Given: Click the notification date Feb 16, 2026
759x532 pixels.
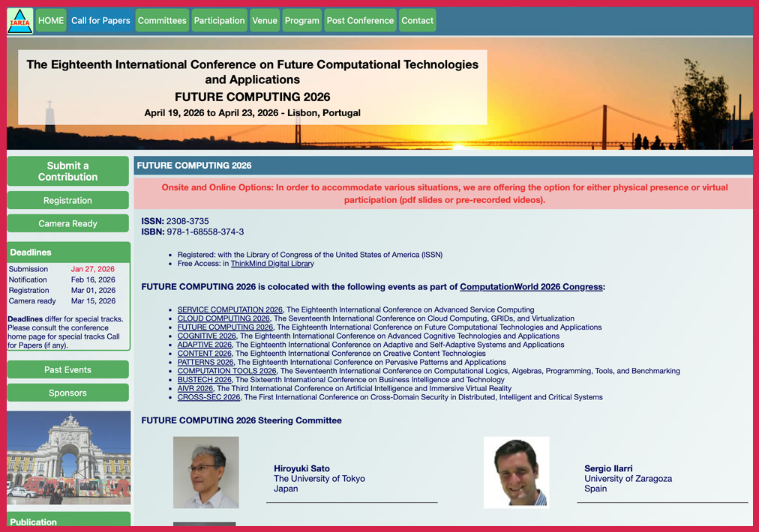Looking at the screenshot, I should click(x=93, y=279).
